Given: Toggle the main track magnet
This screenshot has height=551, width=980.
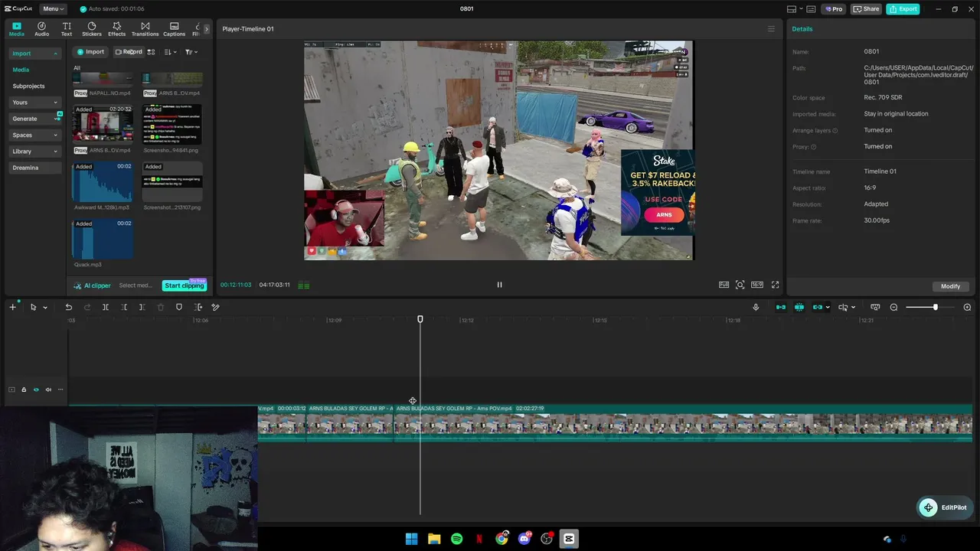Looking at the screenshot, I should 781,308.
